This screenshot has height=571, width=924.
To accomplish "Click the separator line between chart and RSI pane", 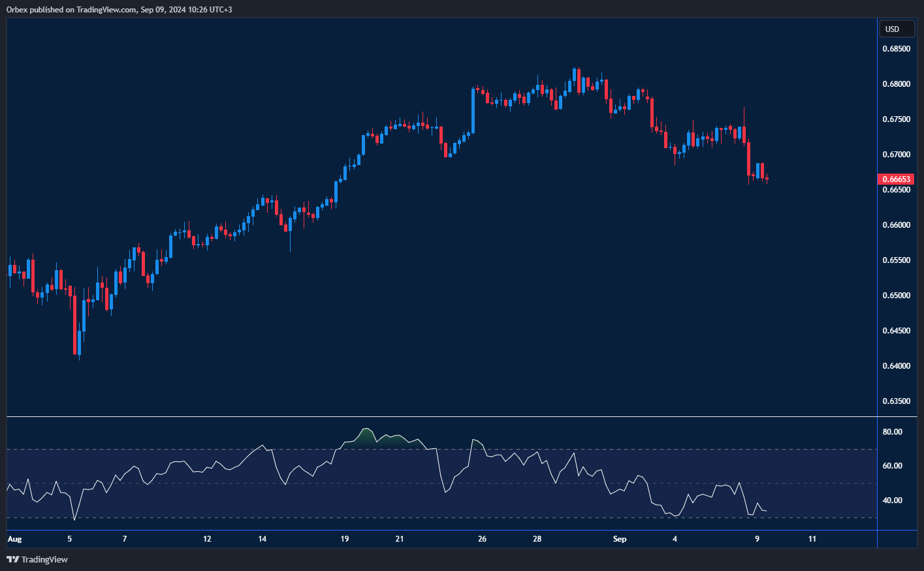I will 441,416.
